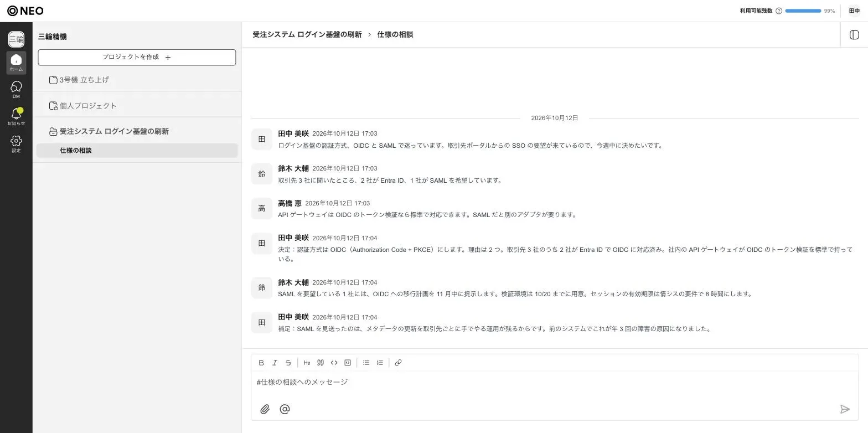Screen dimensions: 868x433
Task: Open DM in the left sidebar
Action: click(x=16, y=90)
